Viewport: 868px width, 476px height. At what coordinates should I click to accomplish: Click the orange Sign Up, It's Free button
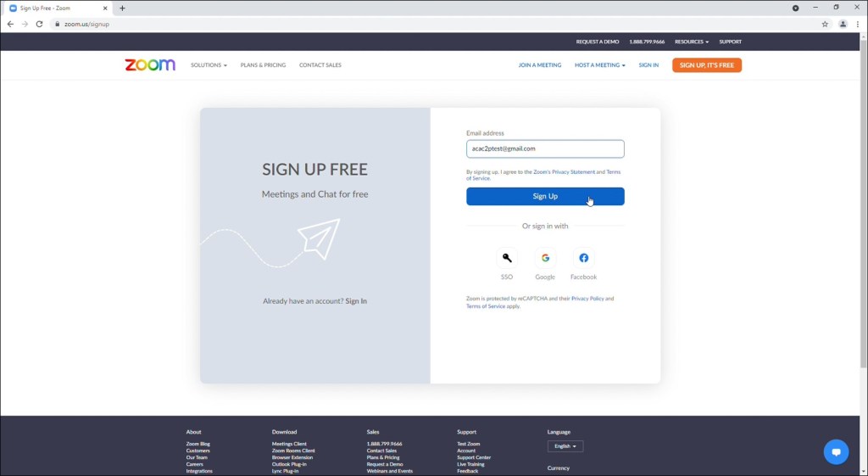[x=706, y=65]
